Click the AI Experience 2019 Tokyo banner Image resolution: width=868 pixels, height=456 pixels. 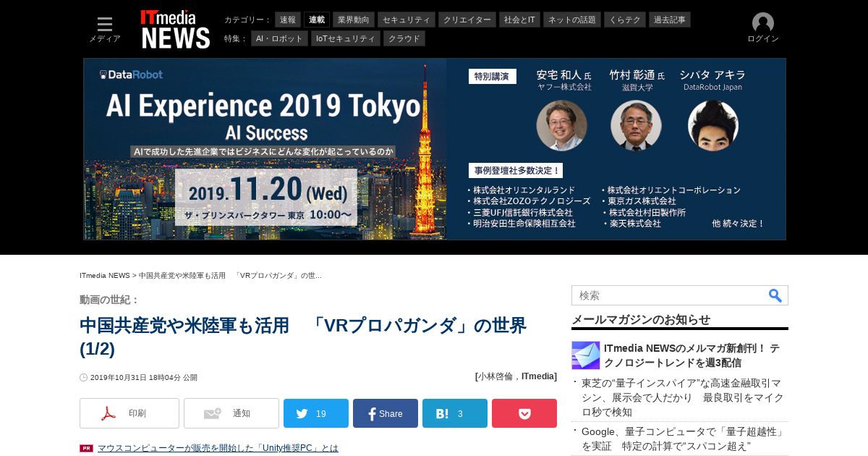(435, 149)
